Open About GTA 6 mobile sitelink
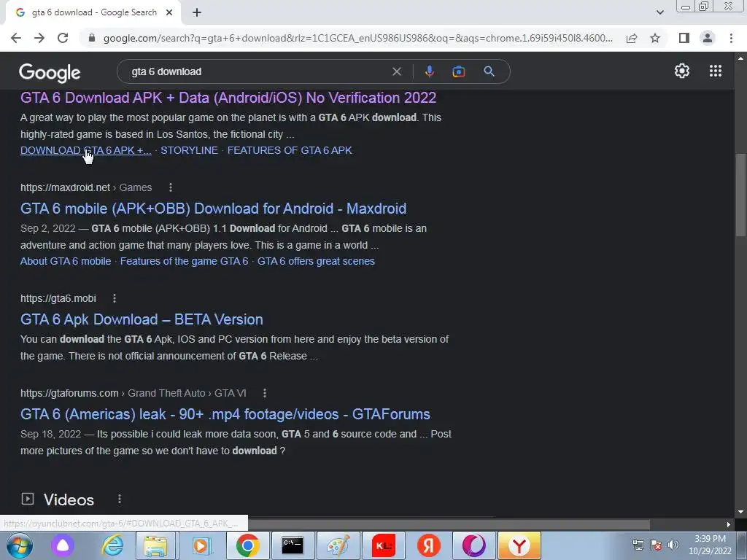Screen dimensions: 747x560 (x=66, y=262)
